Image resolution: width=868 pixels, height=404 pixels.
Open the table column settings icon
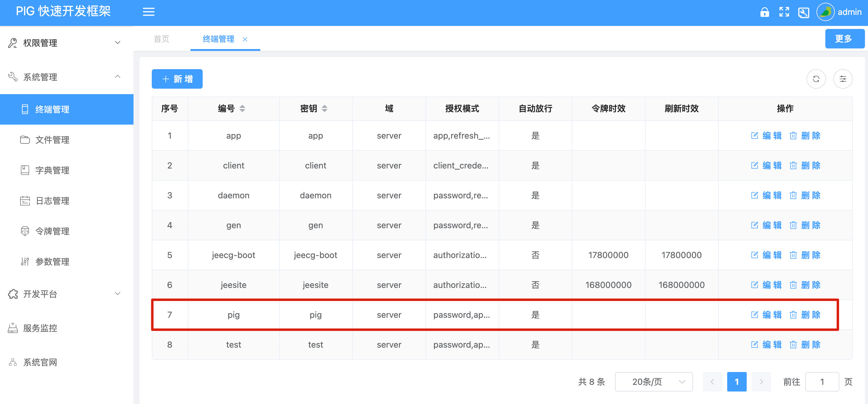[x=842, y=79]
